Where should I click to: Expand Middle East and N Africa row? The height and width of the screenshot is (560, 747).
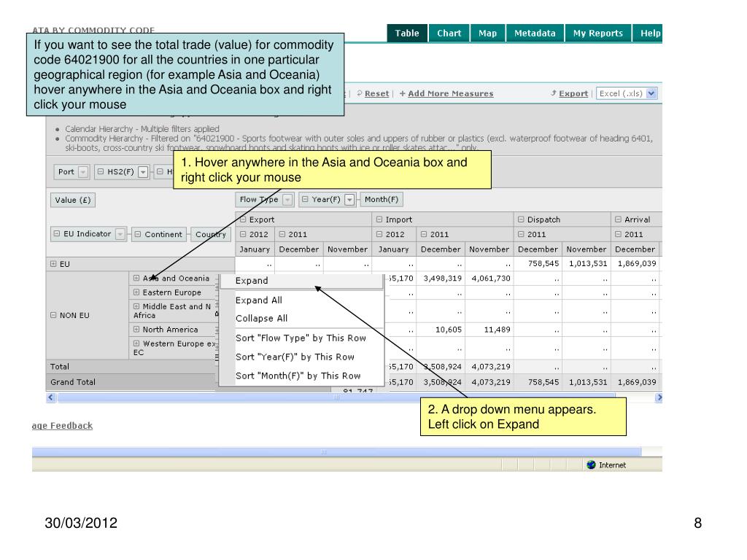(x=136, y=307)
